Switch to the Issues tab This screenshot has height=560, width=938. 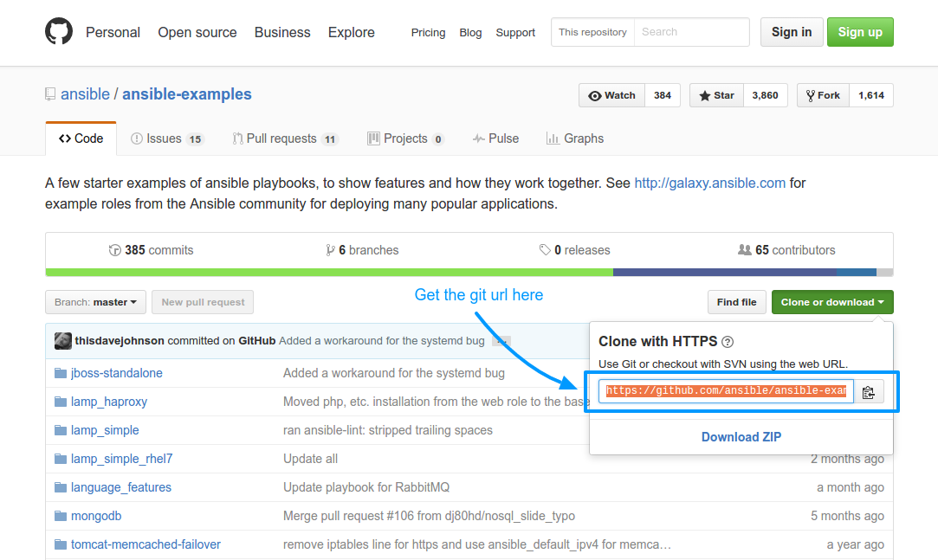pyautogui.click(x=167, y=138)
